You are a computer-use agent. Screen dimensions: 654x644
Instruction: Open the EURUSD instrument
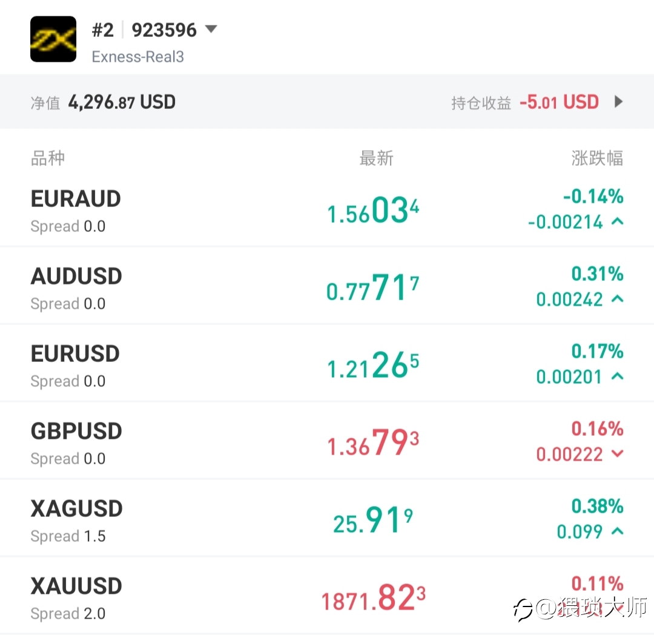coord(75,354)
